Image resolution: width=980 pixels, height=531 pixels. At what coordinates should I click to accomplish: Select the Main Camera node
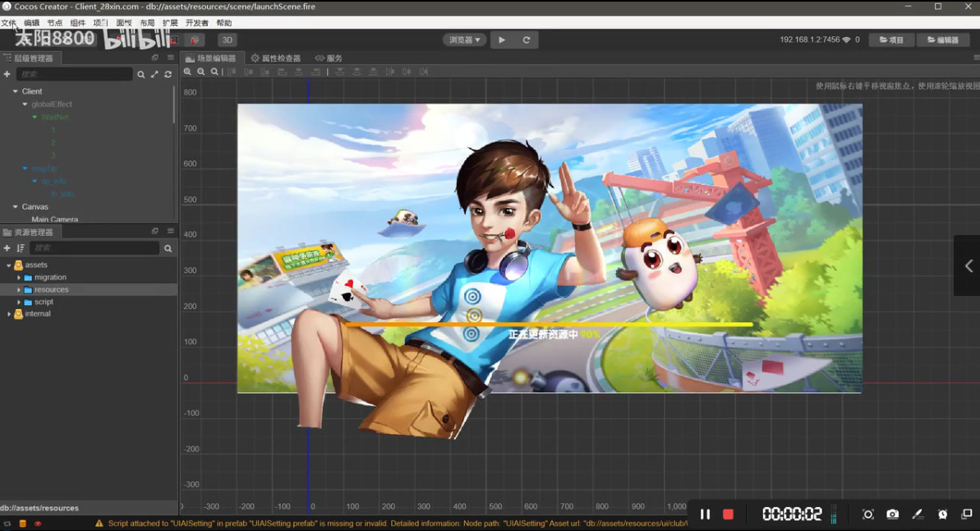(x=55, y=219)
